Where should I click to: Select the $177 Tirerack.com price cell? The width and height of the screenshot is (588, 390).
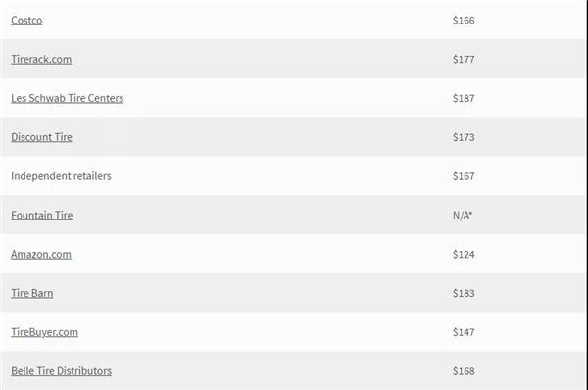pos(464,59)
